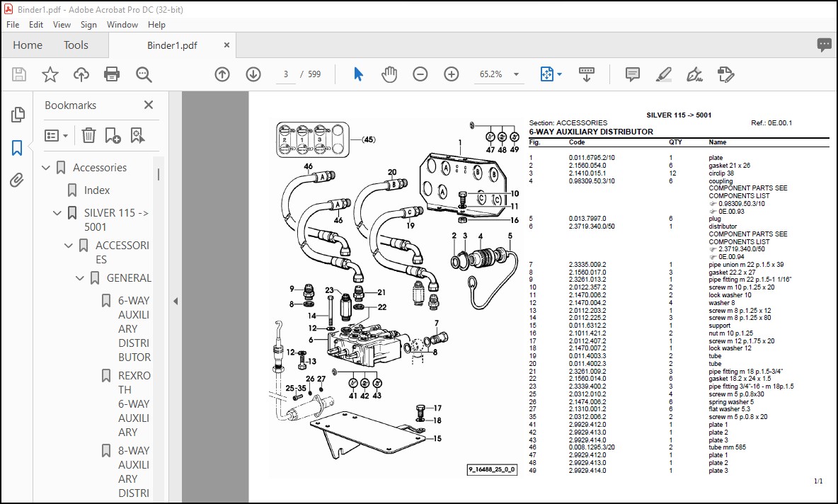Click the upload to cloud icon
Viewport: 838px width, 504px height.
tap(81, 74)
